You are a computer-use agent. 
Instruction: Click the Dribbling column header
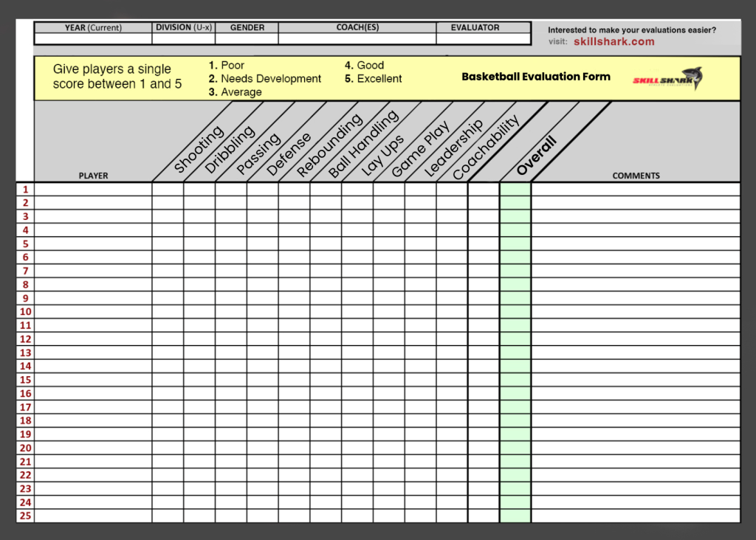pyautogui.click(x=230, y=149)
